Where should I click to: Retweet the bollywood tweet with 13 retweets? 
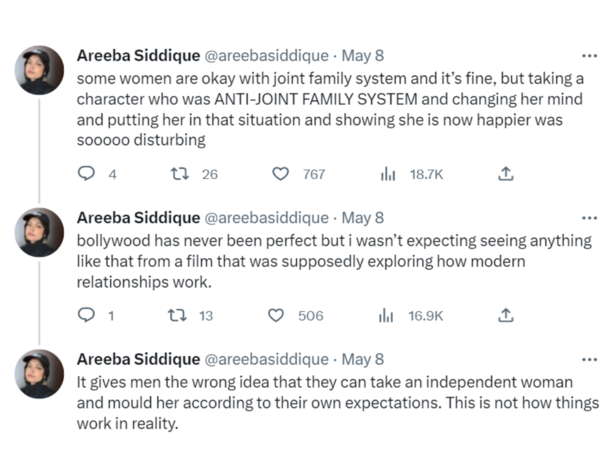pyautogui.click(x=179, y=315)
